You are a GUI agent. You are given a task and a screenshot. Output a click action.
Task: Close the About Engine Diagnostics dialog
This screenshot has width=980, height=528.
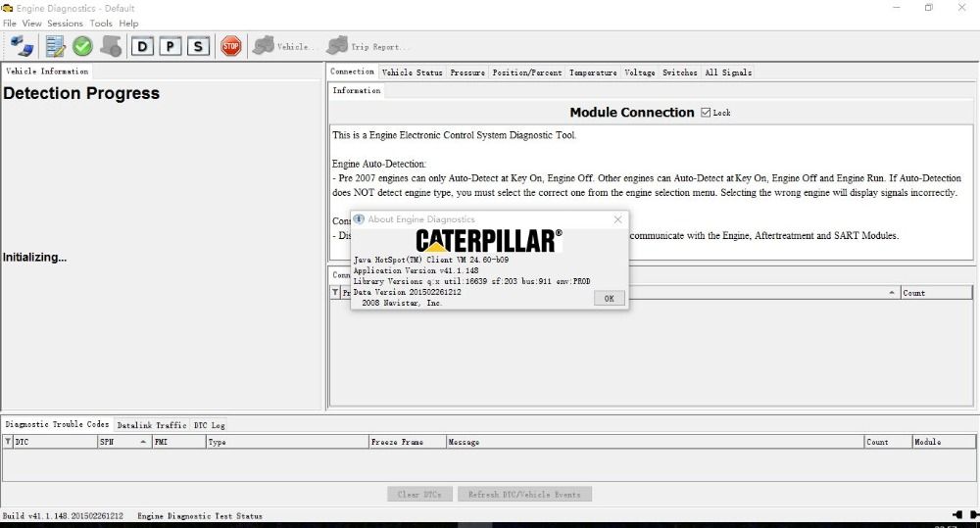pyautogui.click(x=618, y=219)
